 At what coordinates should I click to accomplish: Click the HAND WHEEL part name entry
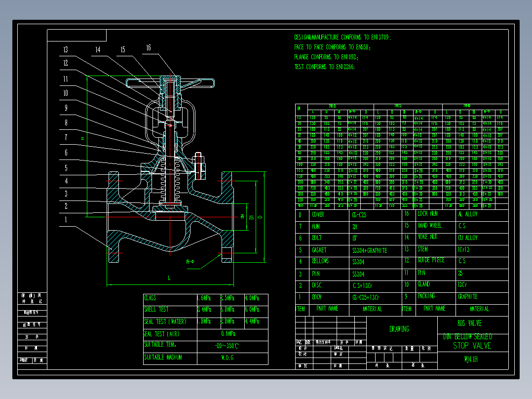pyautogui.click(x=429, y=226)
